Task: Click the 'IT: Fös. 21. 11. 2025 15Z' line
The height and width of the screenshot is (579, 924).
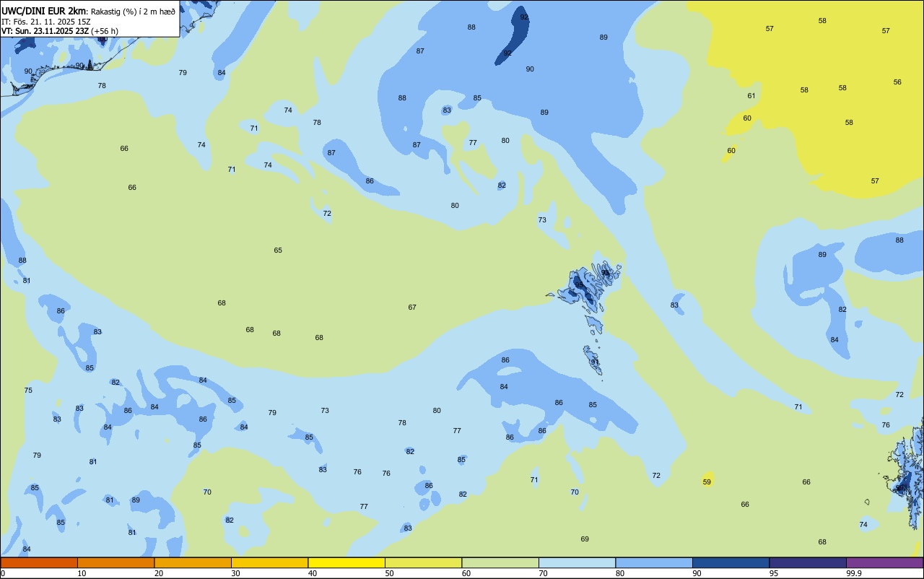Action: point(45,22)
